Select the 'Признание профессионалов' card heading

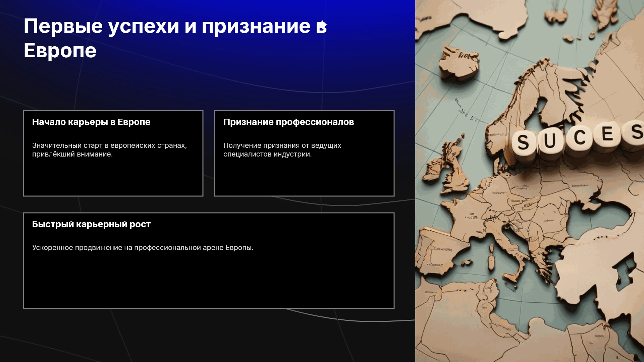288,122
